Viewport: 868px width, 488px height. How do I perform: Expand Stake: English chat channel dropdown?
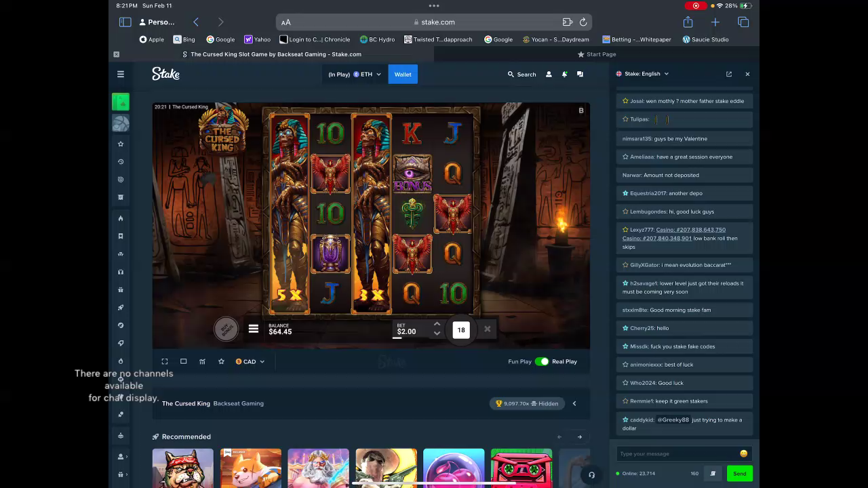(x=642, y=74)
